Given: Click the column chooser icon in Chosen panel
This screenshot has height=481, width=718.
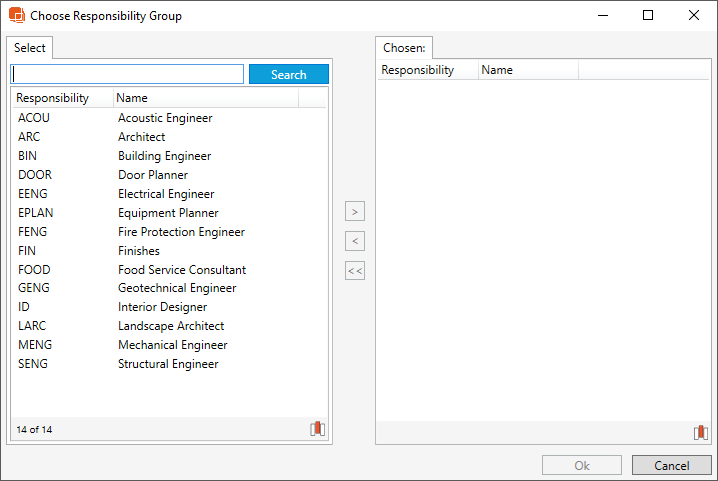Looking at the screenshot, I should coord(701,433).
